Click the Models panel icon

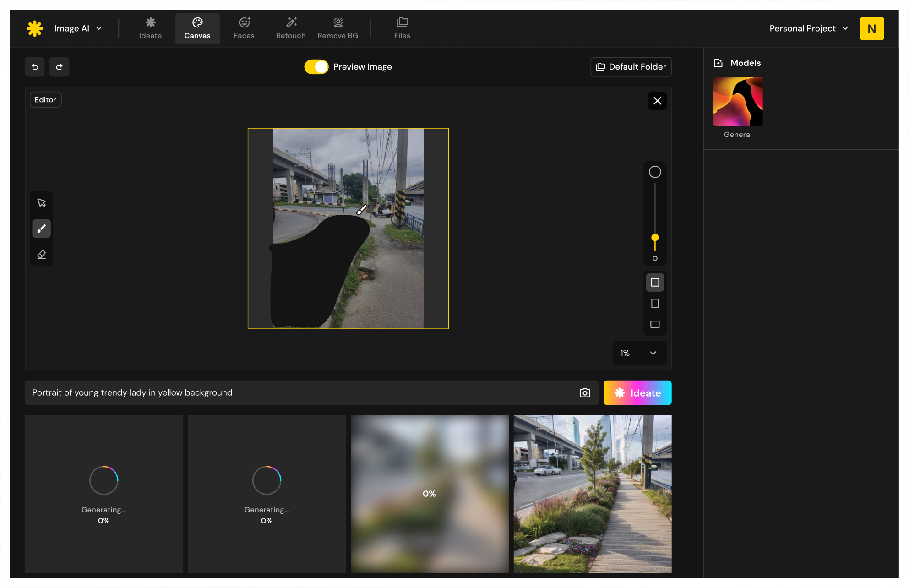718,63
